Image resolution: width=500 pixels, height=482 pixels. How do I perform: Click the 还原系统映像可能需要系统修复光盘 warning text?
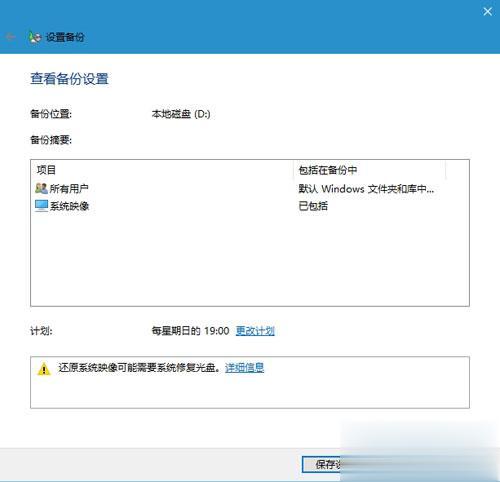(139, 368)
